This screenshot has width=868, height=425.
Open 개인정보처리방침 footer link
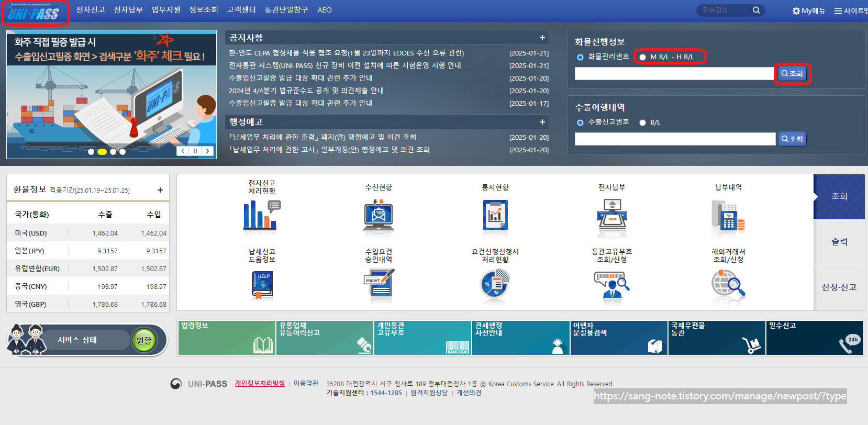click(x=260, y=383)
